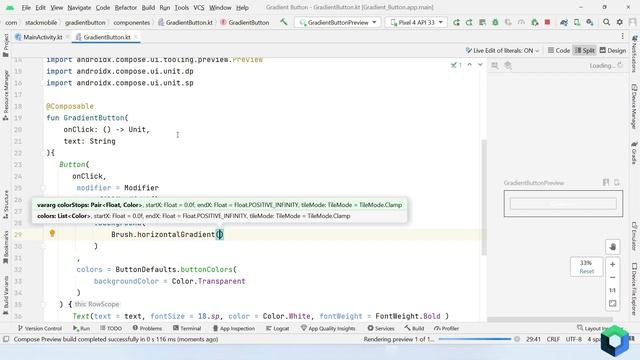The height and width of the screenshot is (360, 640).
Task: Open the Version Control tool window
Action: [x=40, y=328]
